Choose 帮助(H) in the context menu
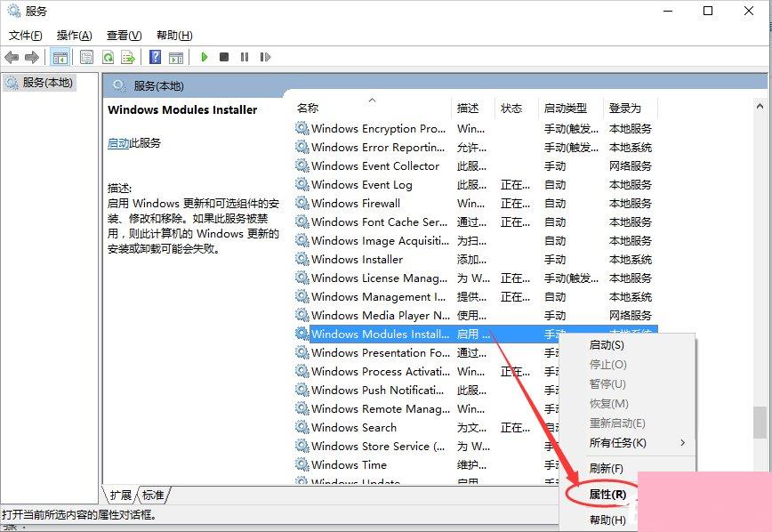The width and height of the screenshot is (772, 532). (x=607, y=520)
